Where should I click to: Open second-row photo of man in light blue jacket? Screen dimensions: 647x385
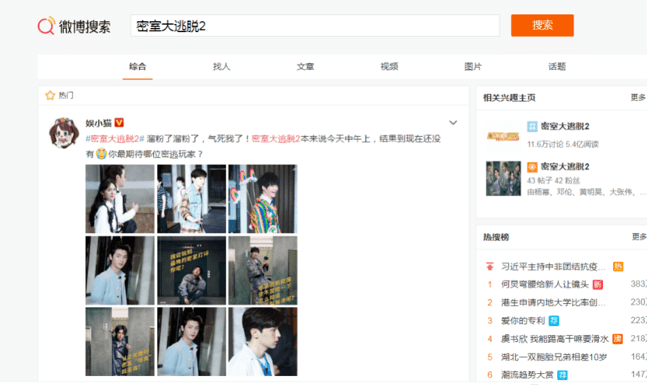pyautogui.click(x=120, y=270)
